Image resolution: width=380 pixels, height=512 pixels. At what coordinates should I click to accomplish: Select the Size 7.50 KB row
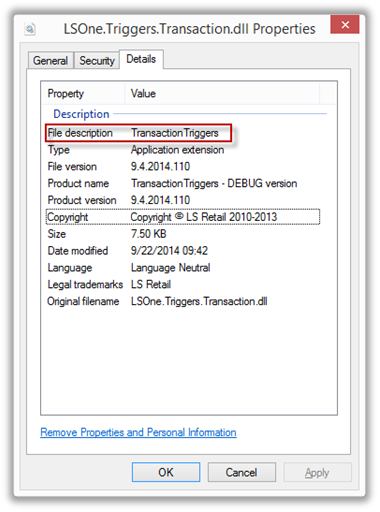pyautogui.click(x=183, y=234)
